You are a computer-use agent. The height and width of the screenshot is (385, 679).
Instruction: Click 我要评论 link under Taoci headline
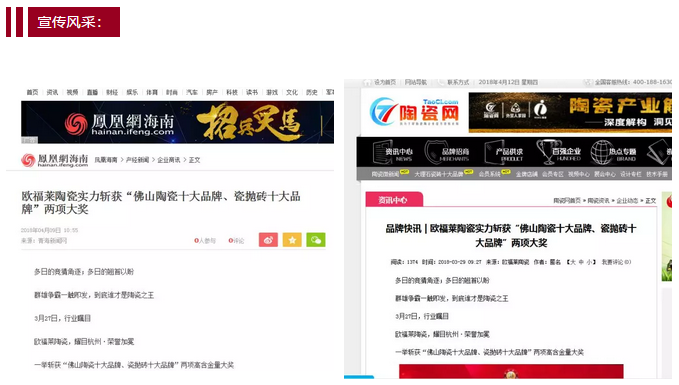point(616,262)
